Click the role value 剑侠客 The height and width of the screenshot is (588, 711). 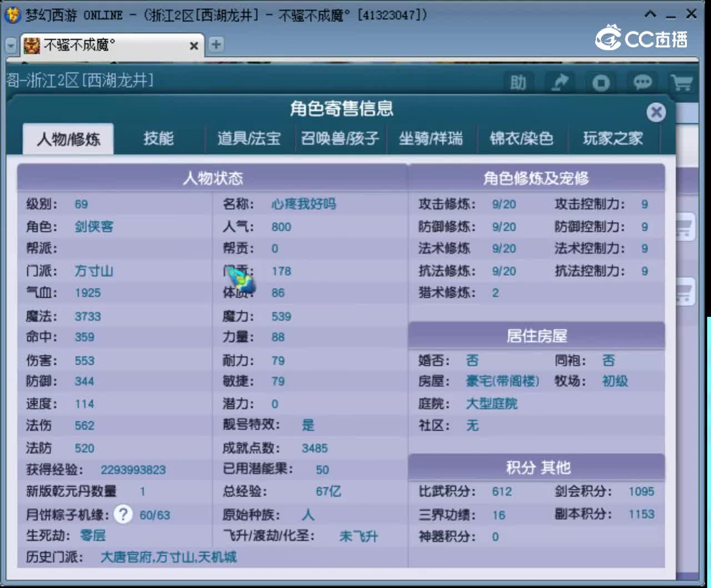tap(94, 227)
